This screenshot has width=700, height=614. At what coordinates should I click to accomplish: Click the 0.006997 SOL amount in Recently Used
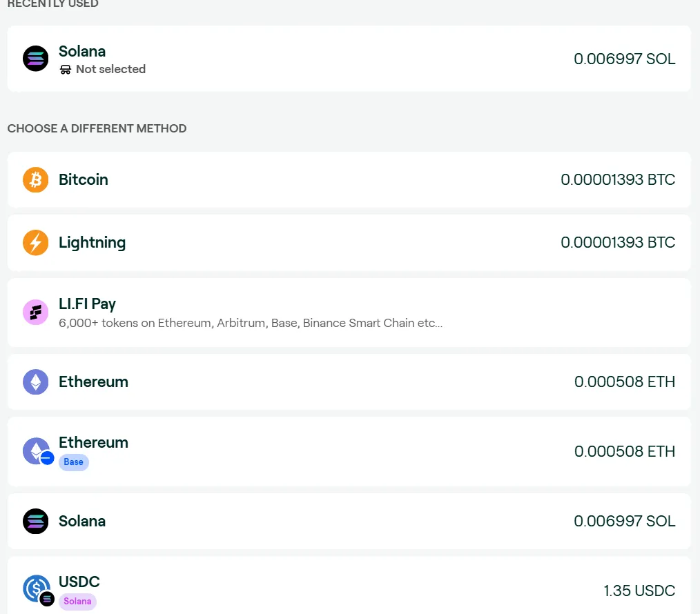(625, 59)
